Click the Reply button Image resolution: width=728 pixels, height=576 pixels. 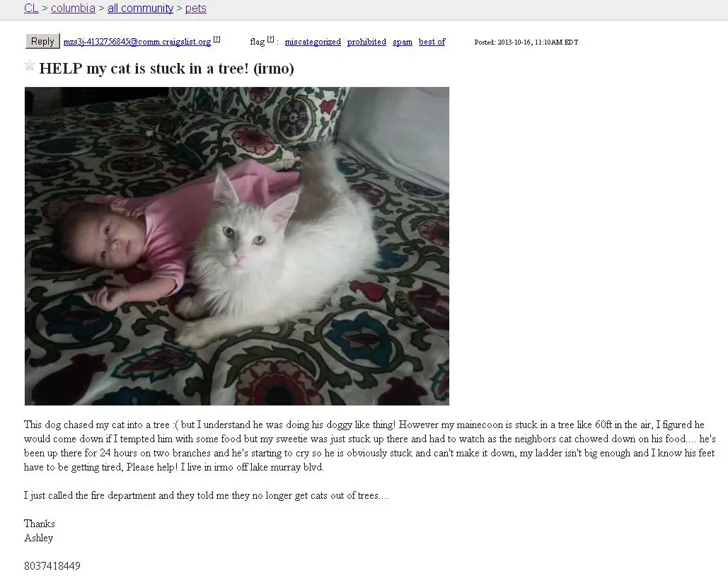(42, 41)
